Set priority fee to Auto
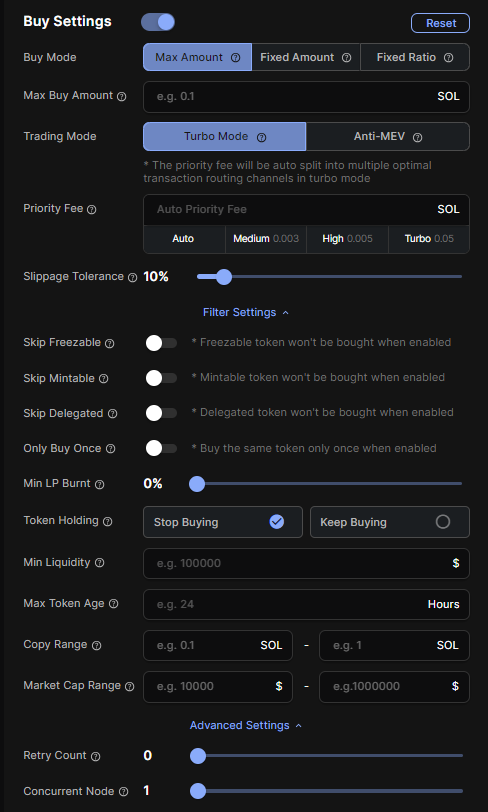The image size is (488, 812). [x=183, y=239]
